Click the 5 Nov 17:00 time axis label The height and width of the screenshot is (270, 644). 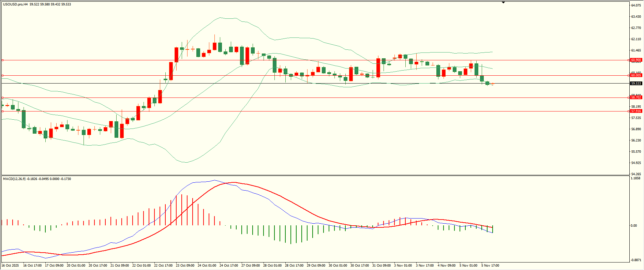[x=490, y=266]
